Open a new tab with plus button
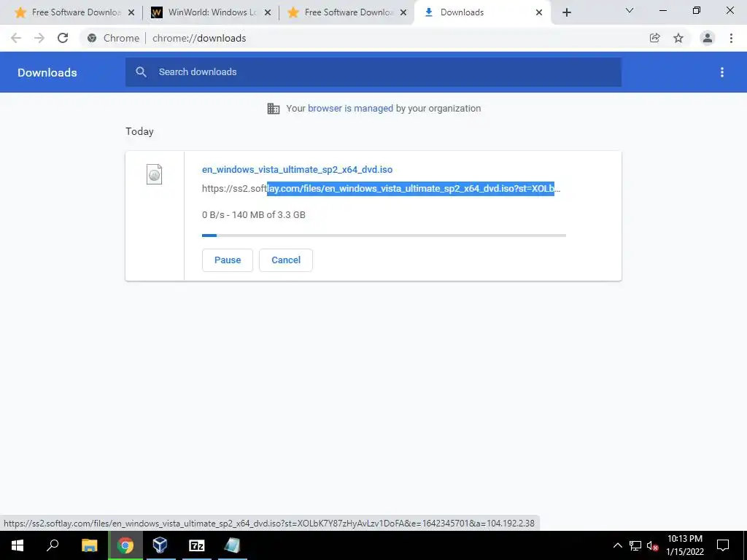 566,12
